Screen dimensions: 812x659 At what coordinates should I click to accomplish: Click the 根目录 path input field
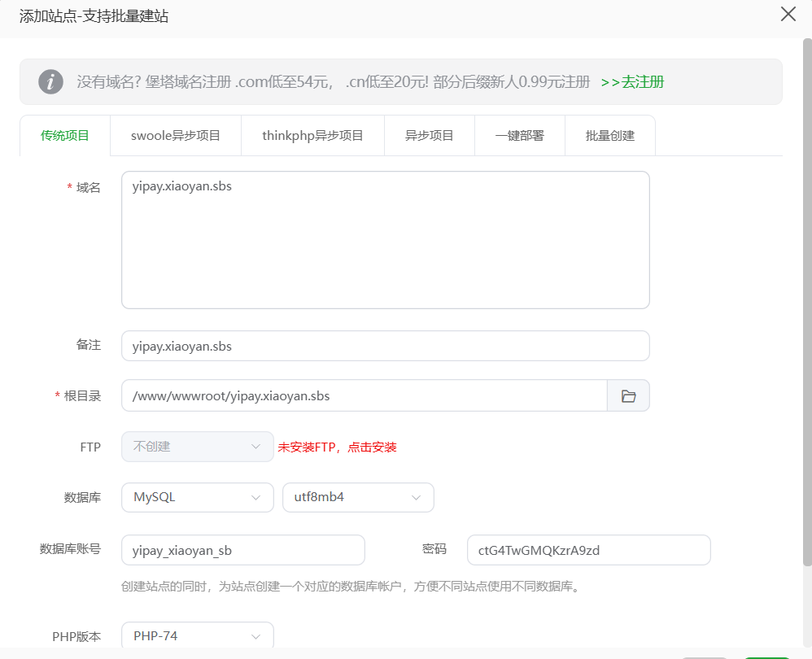tap(364, 396)
